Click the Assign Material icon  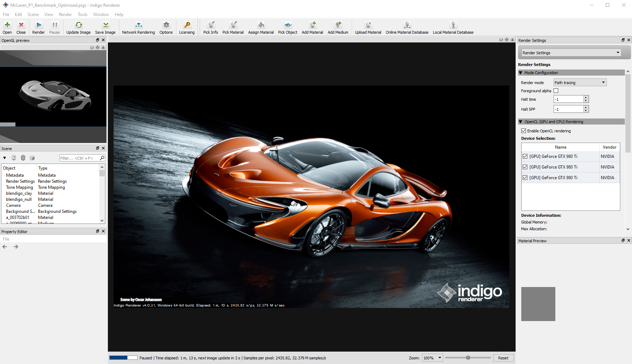261,28
